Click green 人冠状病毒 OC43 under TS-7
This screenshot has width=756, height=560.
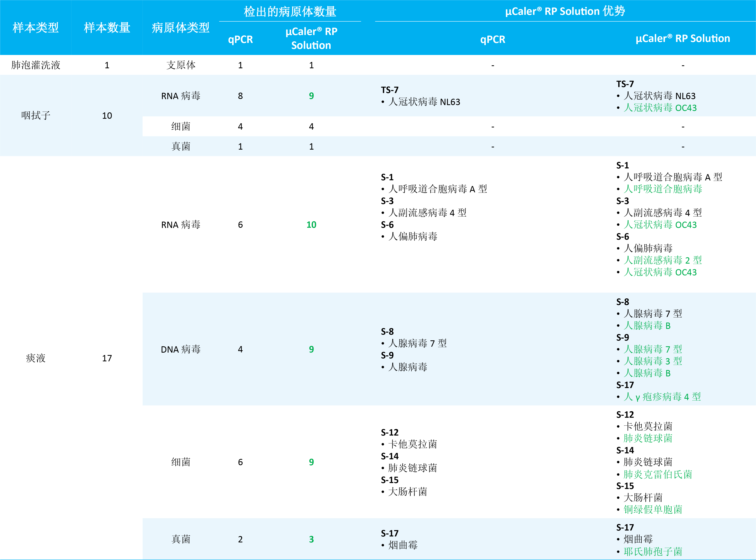point(660,107)
